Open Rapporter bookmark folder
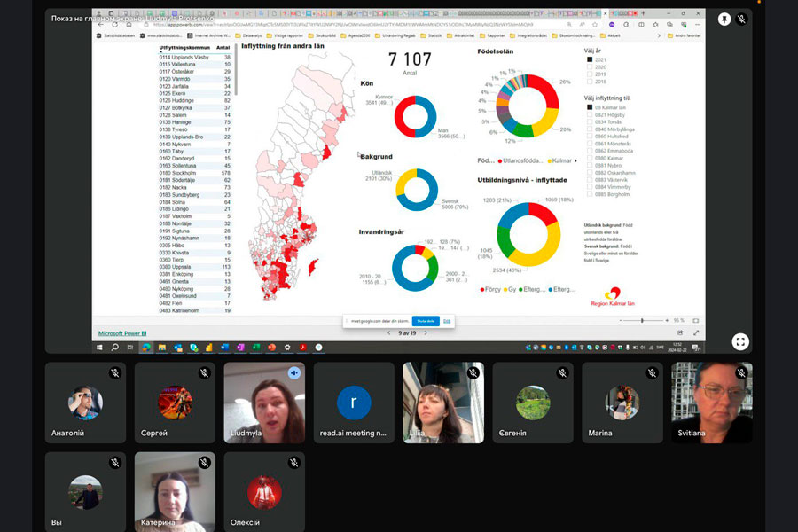 492,35
